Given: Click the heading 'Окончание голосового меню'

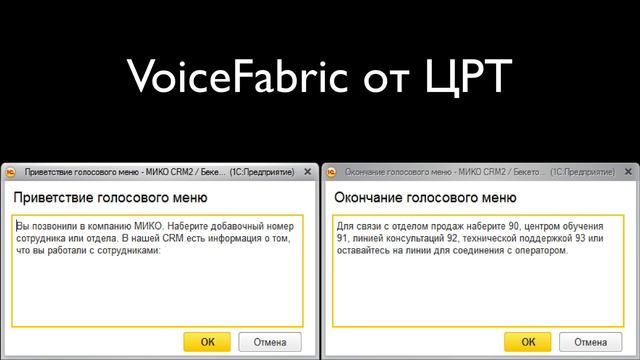Looking at the screenshot, I should 425,198.
